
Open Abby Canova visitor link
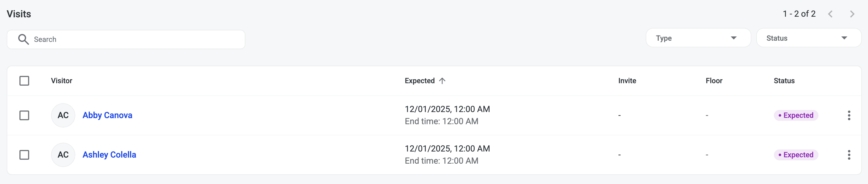click(x=108, y=115)
